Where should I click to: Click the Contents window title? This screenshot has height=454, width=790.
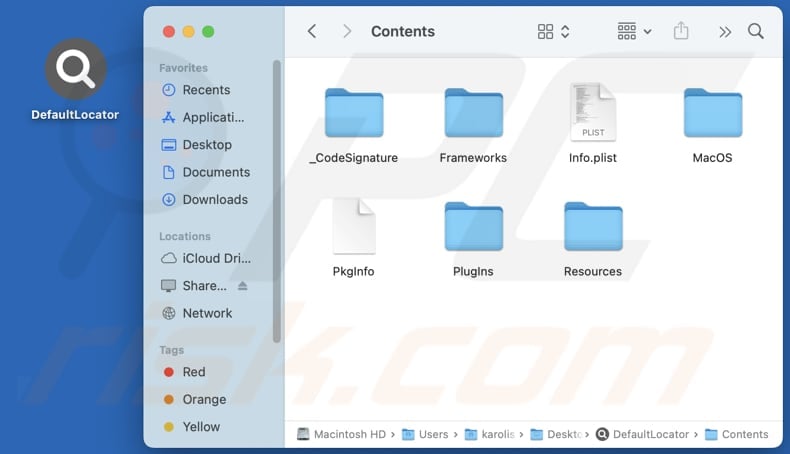[x=403, y=31]
